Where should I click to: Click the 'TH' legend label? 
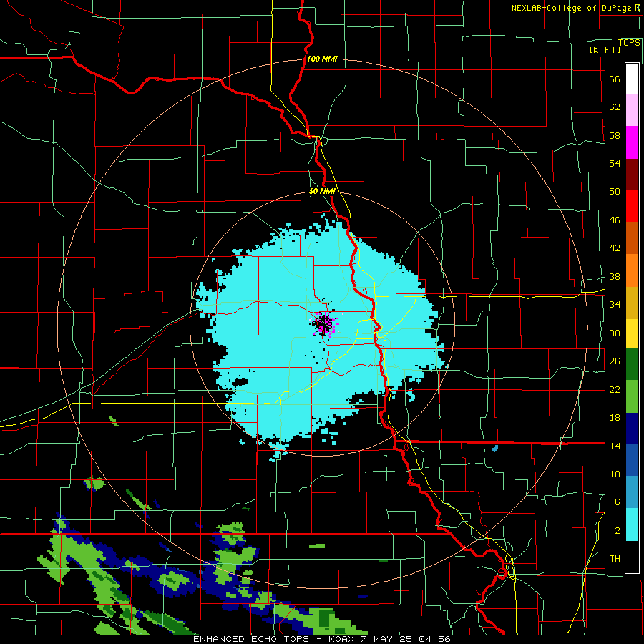tap(615, 559)
